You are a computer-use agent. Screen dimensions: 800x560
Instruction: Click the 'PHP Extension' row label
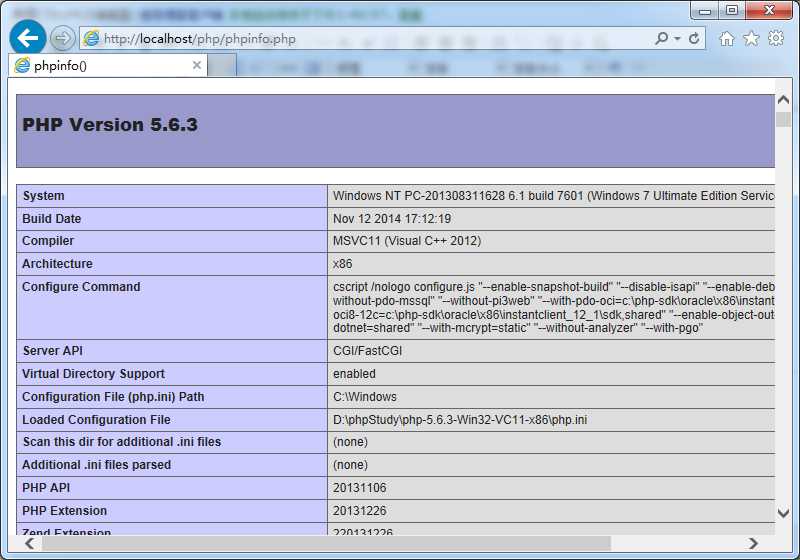pos(64,511)
